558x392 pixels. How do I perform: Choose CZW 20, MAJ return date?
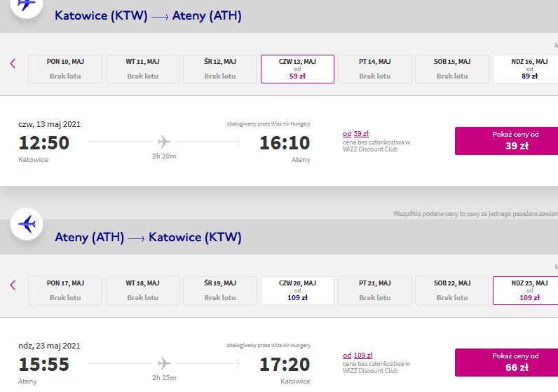(x=297, y=290)
